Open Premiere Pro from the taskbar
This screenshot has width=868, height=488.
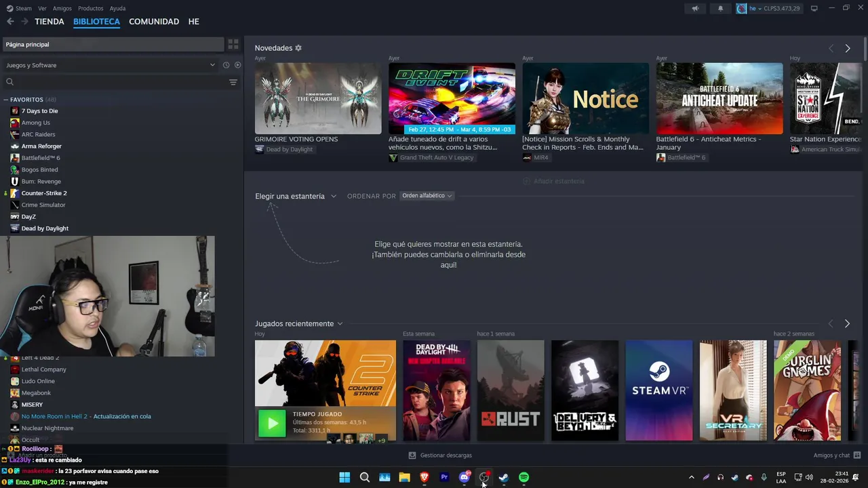[x=444, y=477]
